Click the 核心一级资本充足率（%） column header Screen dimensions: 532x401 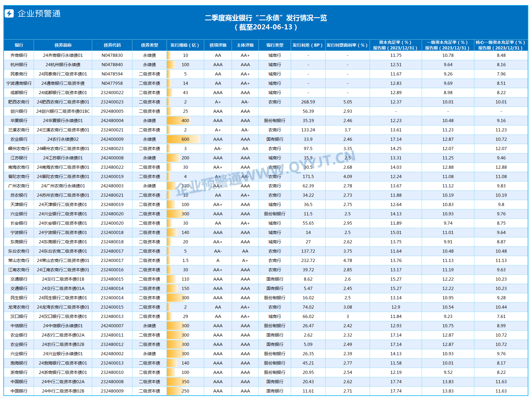[x=501, y=45]
